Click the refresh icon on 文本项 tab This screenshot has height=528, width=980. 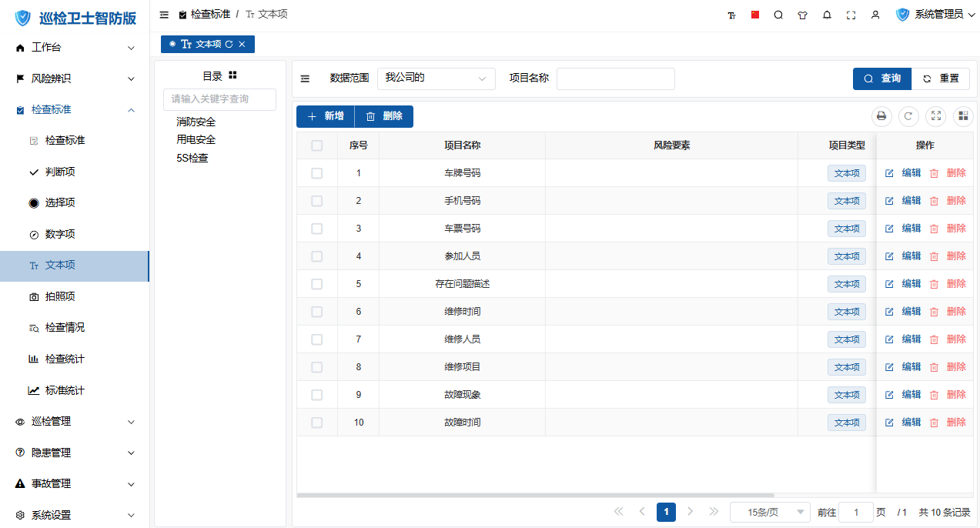click(229, 45)
